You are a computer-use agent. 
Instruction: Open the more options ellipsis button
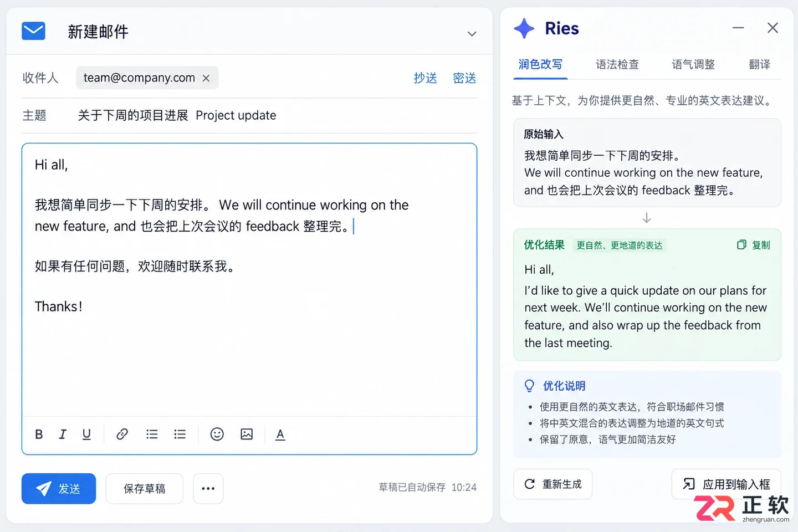point(208,488)
